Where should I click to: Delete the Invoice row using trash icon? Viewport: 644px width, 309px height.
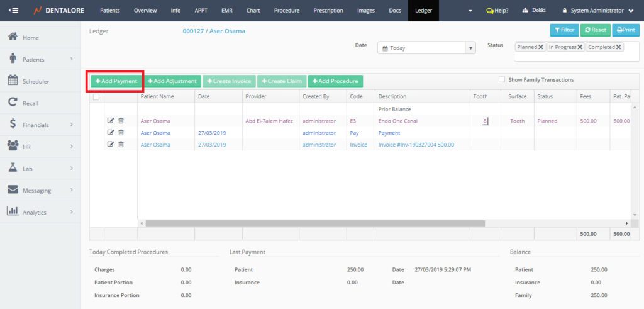[121, 144]
